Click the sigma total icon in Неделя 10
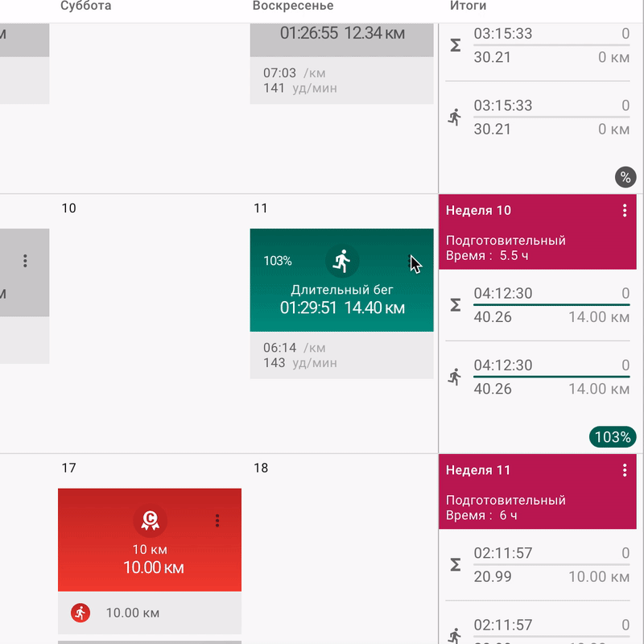 click(455, 305)
